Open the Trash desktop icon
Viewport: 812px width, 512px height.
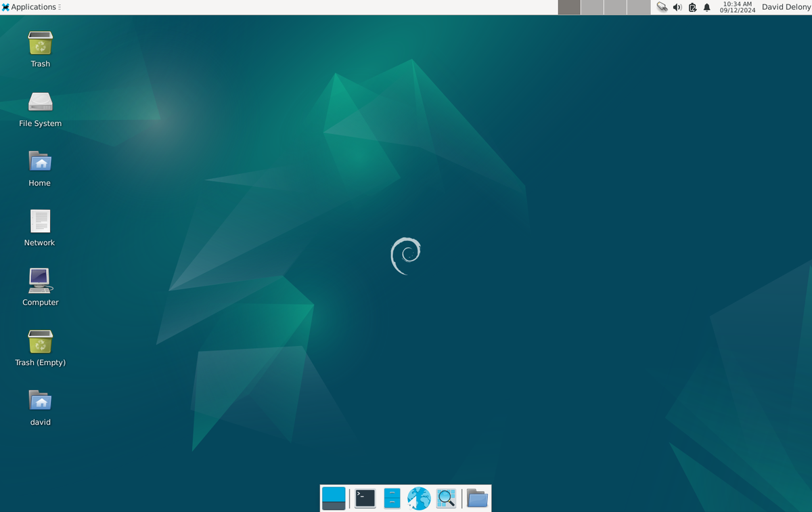tap(41, 49)
